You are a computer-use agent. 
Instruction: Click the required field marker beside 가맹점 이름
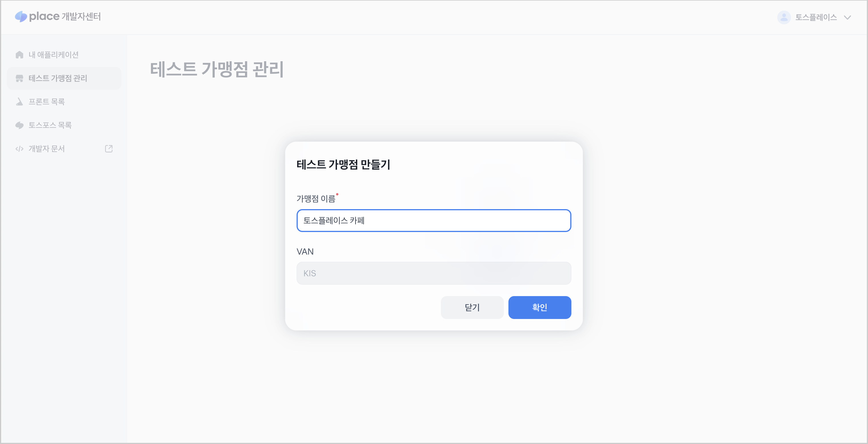(338, 194)
